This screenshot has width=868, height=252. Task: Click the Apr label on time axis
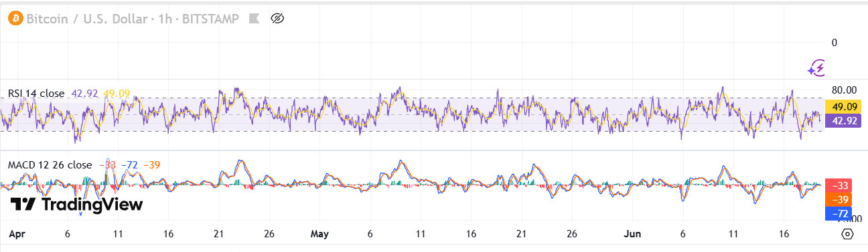point(17,235)
